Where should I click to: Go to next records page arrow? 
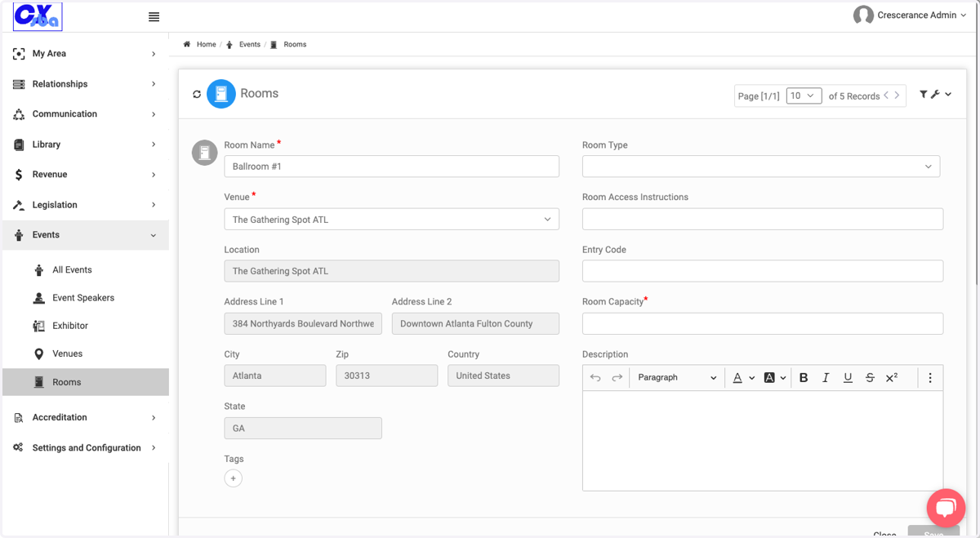(897, 96)
